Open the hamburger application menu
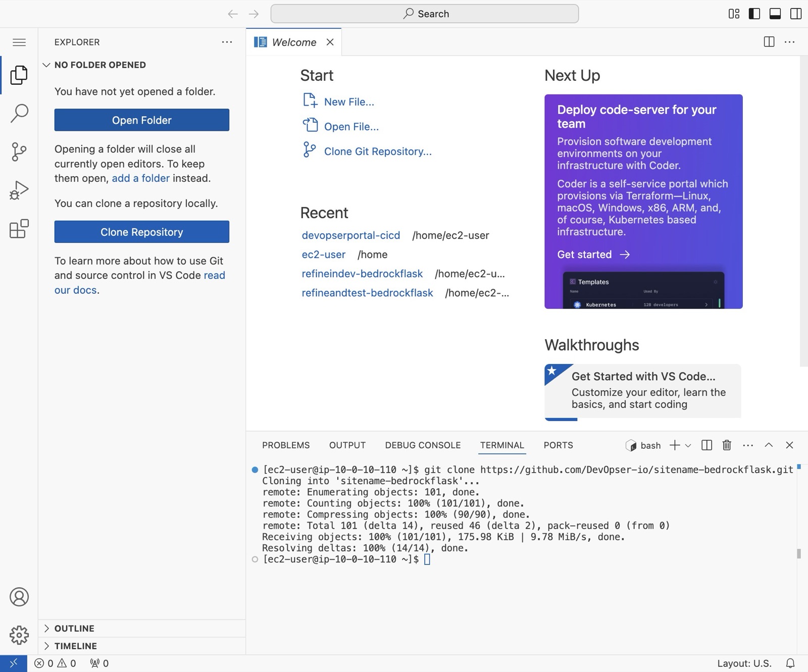 (19, 42)
